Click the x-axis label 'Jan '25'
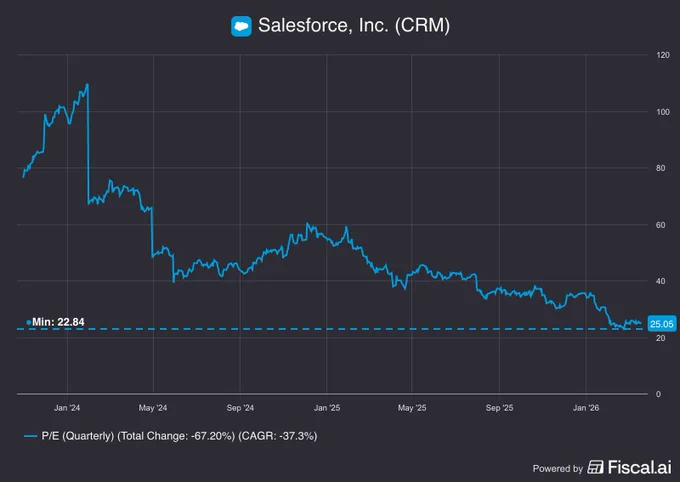The width and height of the screenshot is (680, 482). [x=327, y=408]
